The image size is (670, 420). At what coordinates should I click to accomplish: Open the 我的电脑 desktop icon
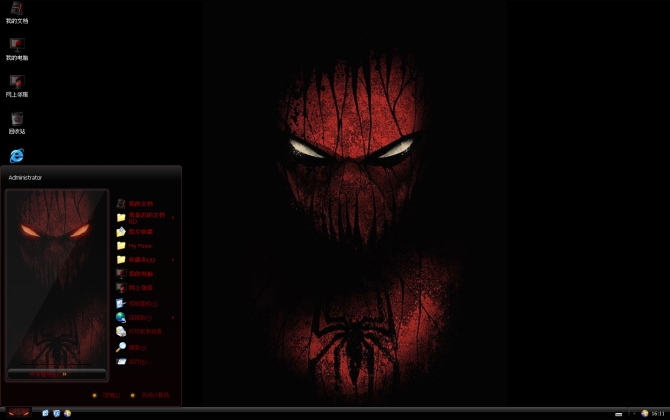(x=17, y=46)
